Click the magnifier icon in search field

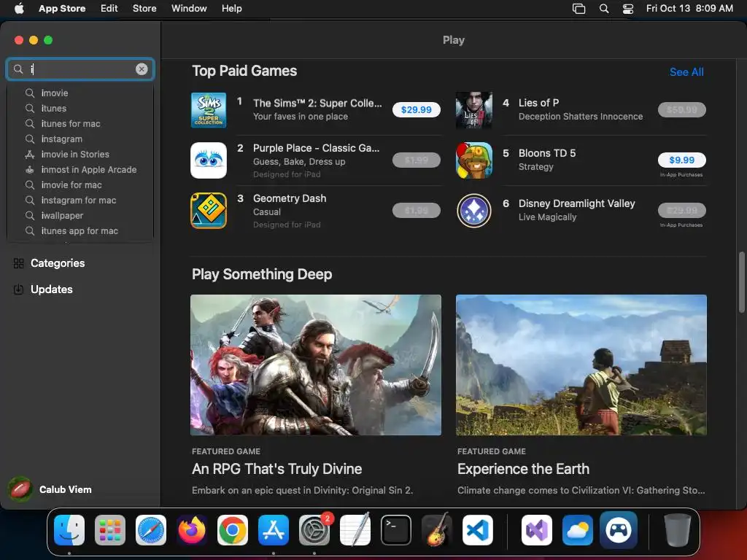pyautogui.click(x=18, y=69)
